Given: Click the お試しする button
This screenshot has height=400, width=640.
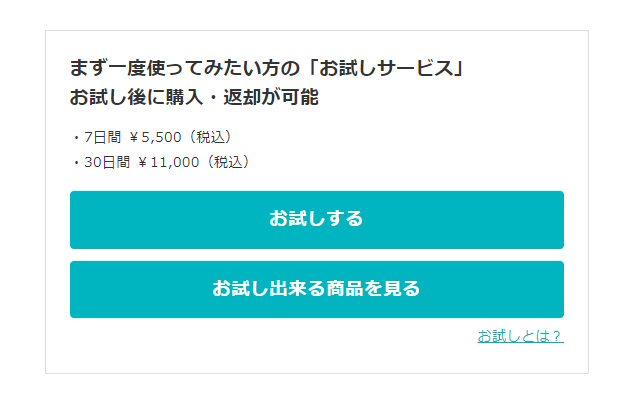Looking at the screenshot, I should (x=316, y=219).
